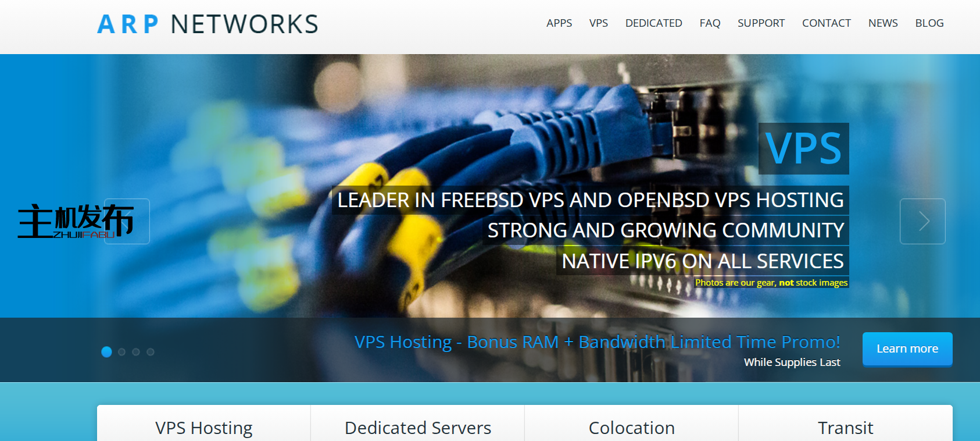Open the Colocation tab

(632, 428)
